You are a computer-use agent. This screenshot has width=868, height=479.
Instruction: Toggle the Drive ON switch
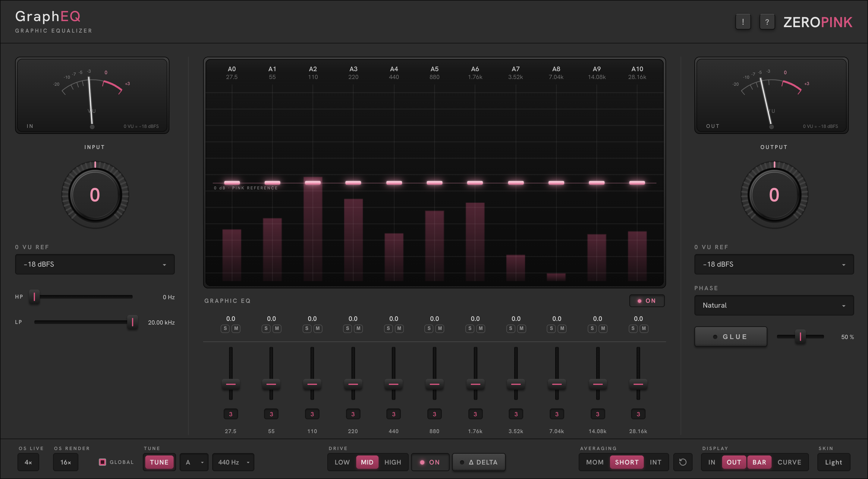[x=430, y=462]
